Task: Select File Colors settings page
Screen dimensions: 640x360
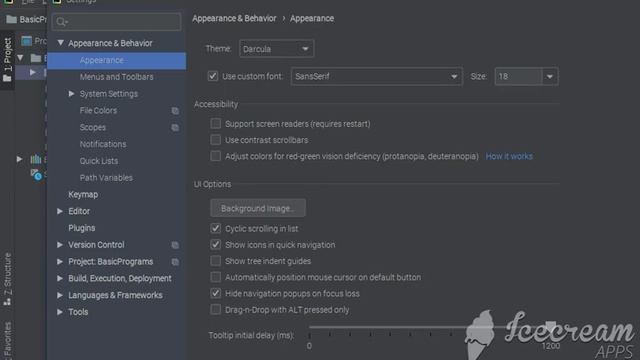Action: coord(98,111)
